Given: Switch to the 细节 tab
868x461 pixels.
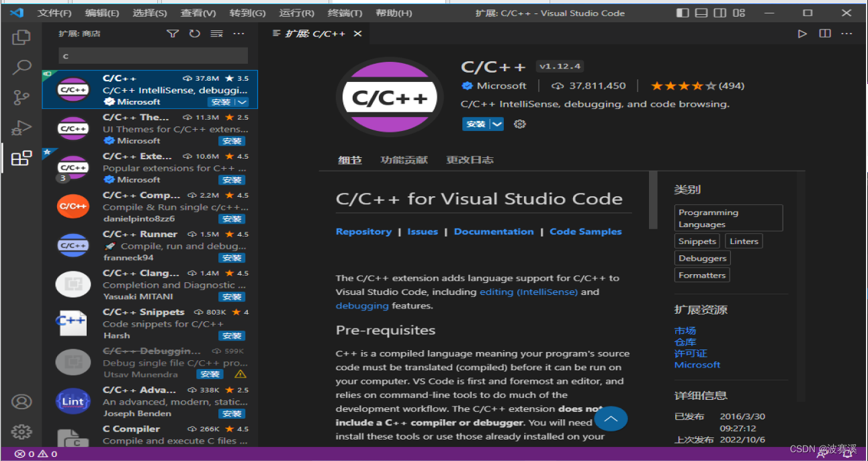Looking at the screenshot, I should tap(349, 160).
